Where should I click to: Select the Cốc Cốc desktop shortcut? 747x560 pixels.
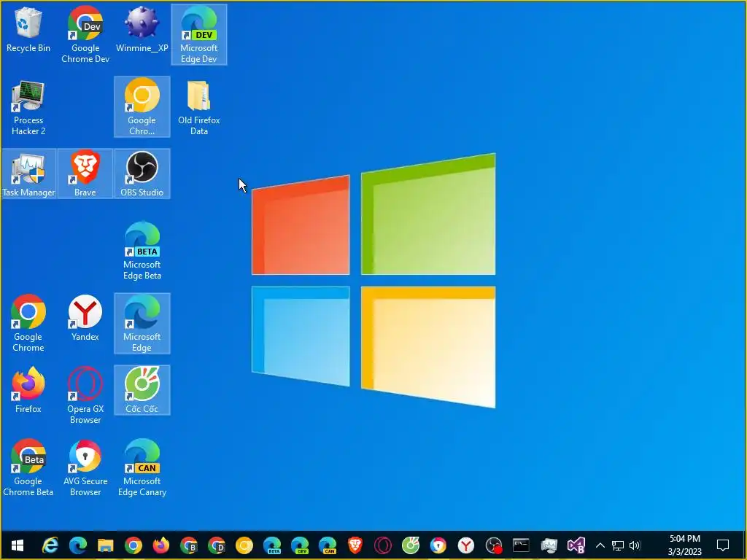142,391
